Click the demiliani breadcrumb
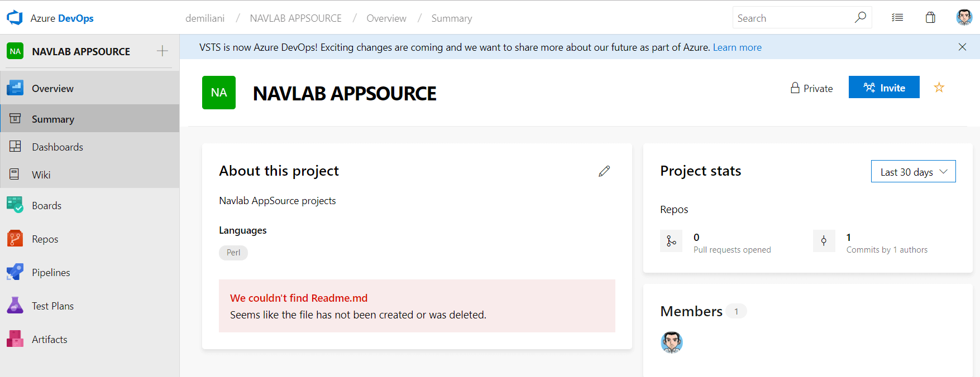Screen dimensions: 980x377 click(205, 18)
